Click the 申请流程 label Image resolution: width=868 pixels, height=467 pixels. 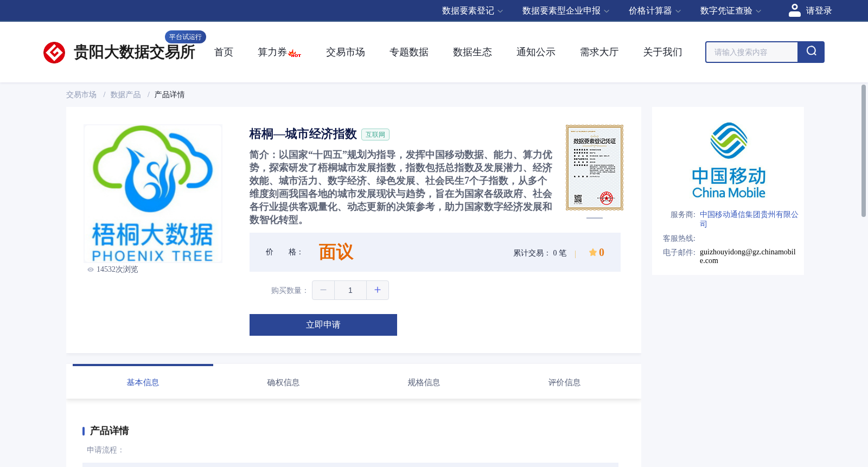click(x=105, y=450)
